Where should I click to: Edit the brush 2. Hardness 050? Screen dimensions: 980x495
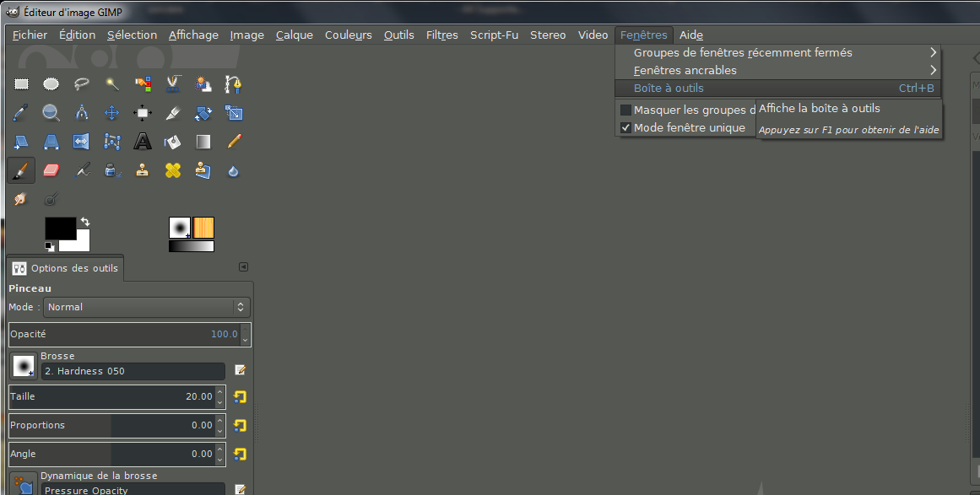coord(240,370)
